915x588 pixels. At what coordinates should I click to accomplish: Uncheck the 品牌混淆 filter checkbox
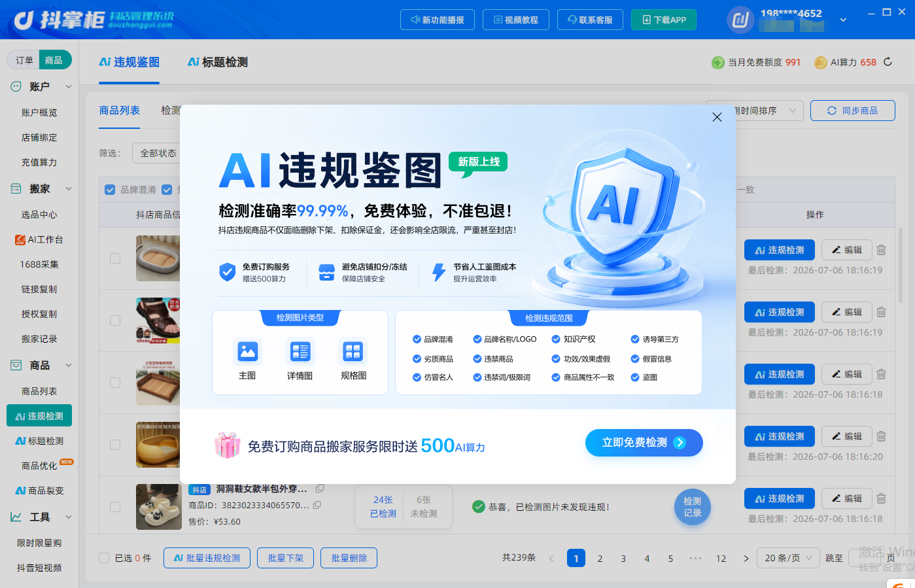pyautogui.click(x=110, y=190)
